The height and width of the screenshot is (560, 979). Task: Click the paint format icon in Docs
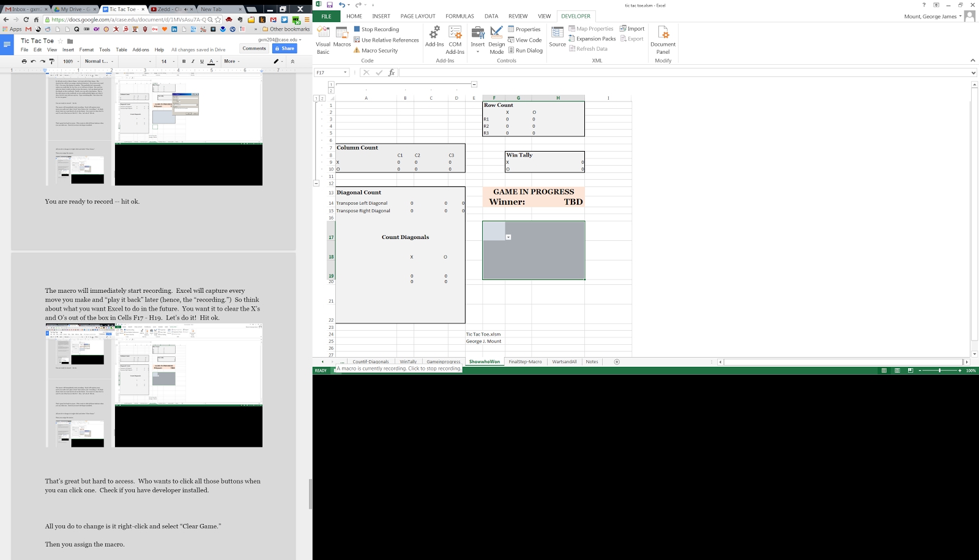tap(52, 61)
